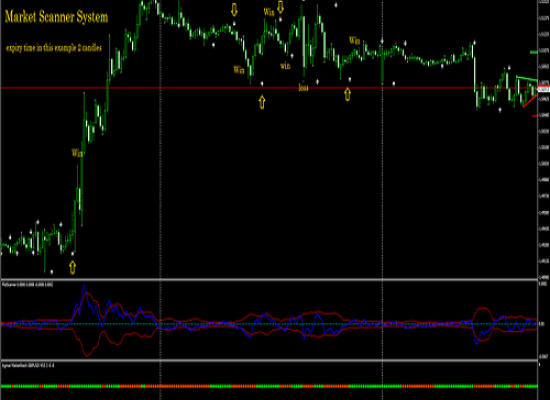Click the rightmost yellow down arrow at top
This screenshot has height=400, width=550.
280,7
